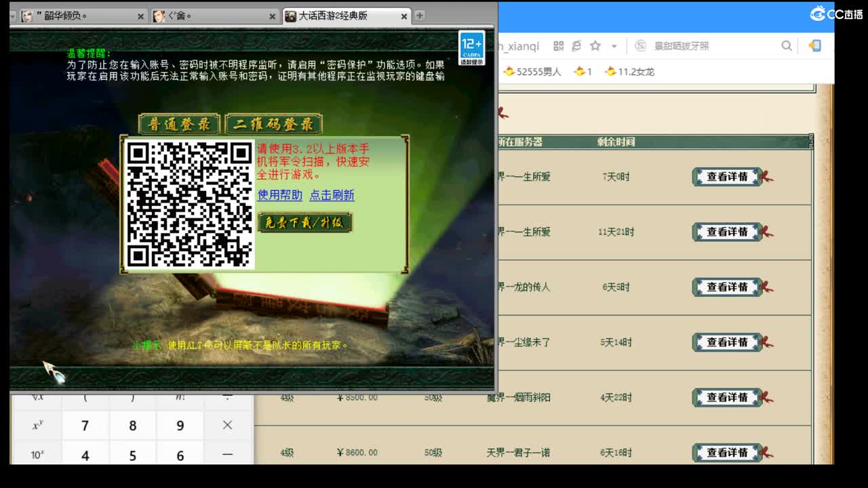Image resolution: width=868 pixels, height=488 pixels.
Task: Close the 韶华倾负 tab
Action: [140, 16]
